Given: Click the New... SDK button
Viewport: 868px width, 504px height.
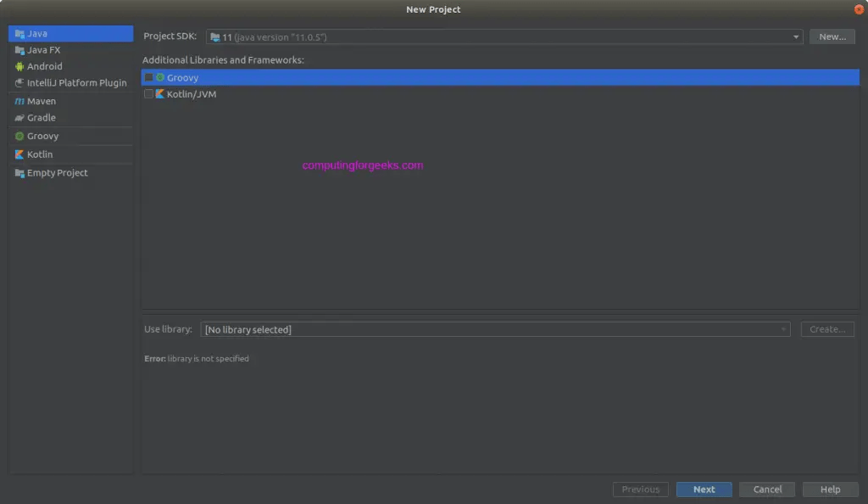Looking at the screenshot, I should (832, 36).
